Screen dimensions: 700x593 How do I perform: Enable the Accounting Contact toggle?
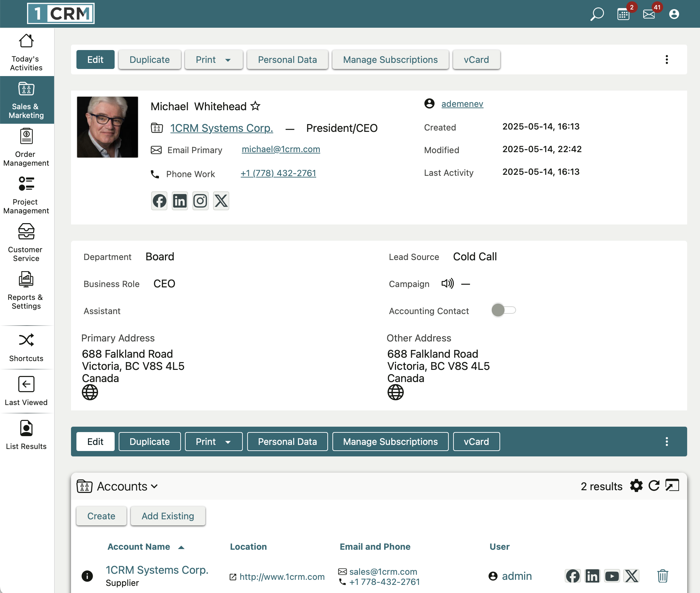coord(504,310)
